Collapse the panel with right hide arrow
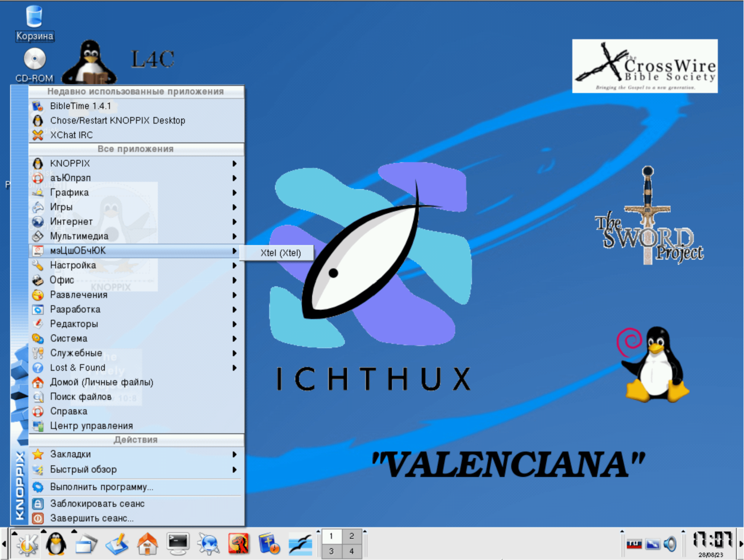This screenshot has width=744, height=560. [740, 544]
